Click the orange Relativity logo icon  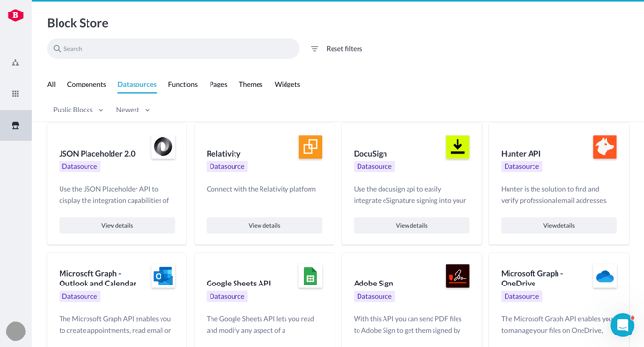310,147
